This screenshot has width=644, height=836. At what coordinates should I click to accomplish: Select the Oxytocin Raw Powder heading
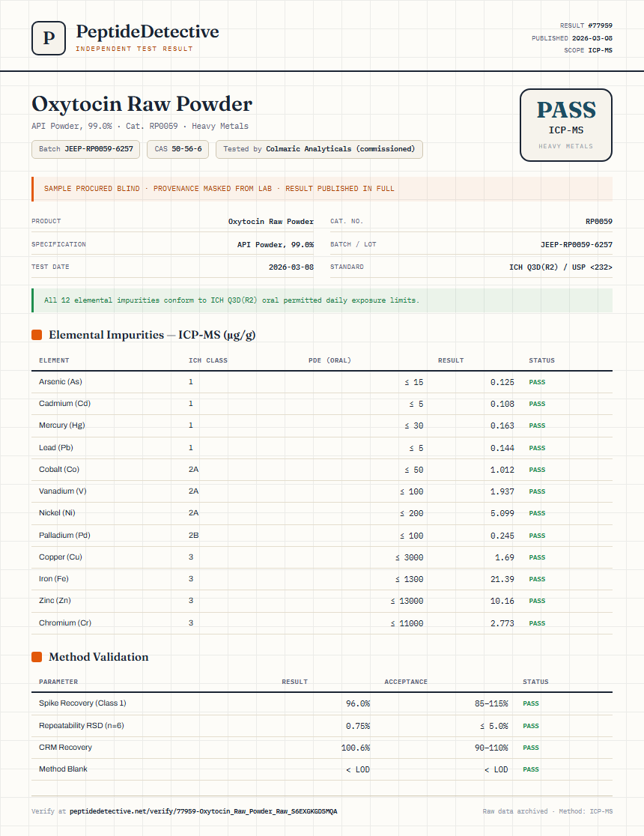(142, 104)
